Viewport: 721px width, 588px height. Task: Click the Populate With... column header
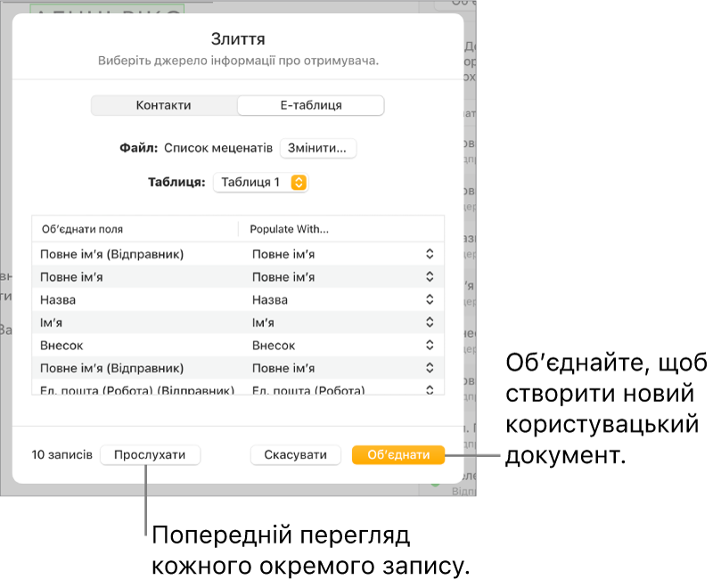(x=290, y=229)
